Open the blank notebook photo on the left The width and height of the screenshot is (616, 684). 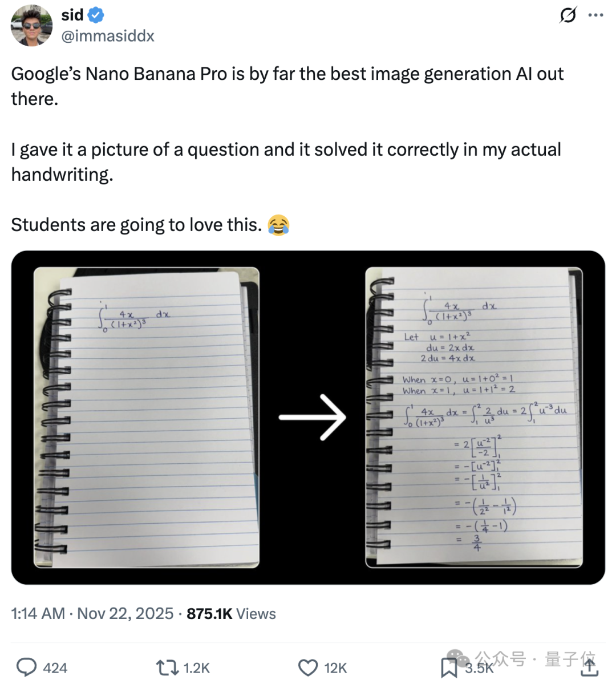(x=147, y=418)
